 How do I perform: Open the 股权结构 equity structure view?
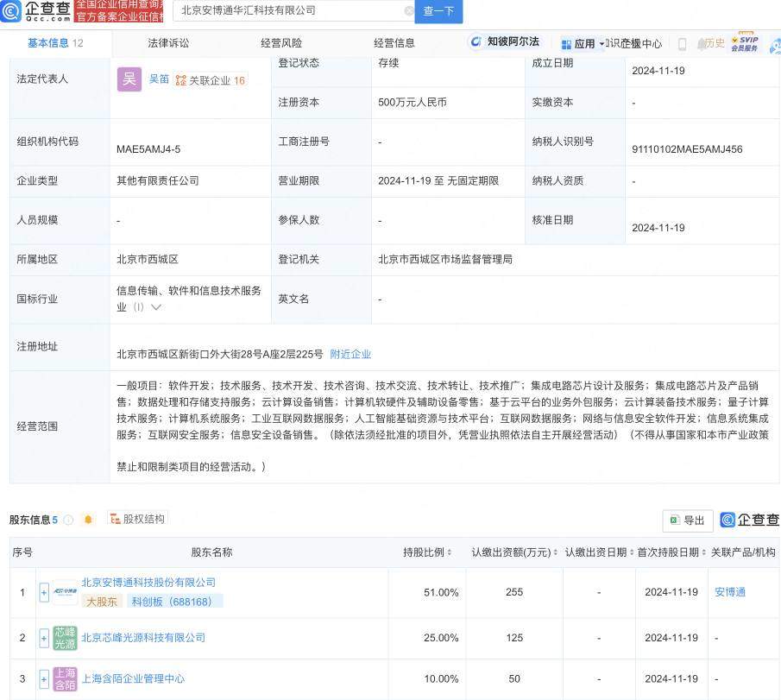137,519
